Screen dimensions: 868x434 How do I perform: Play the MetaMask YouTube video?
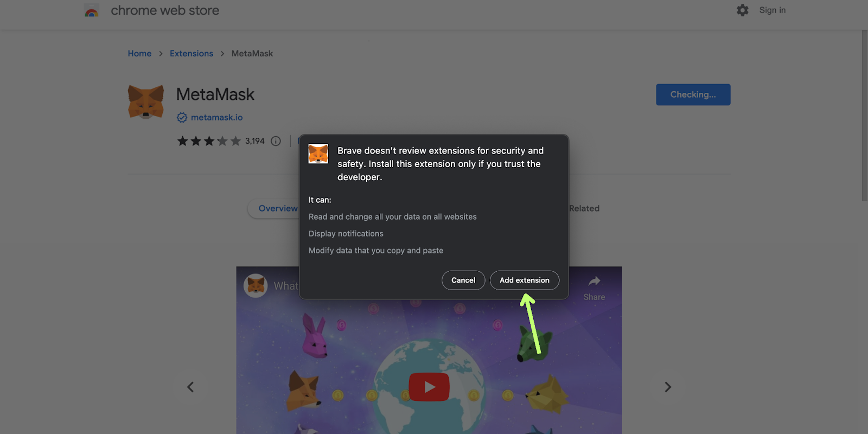coord(429,387)
